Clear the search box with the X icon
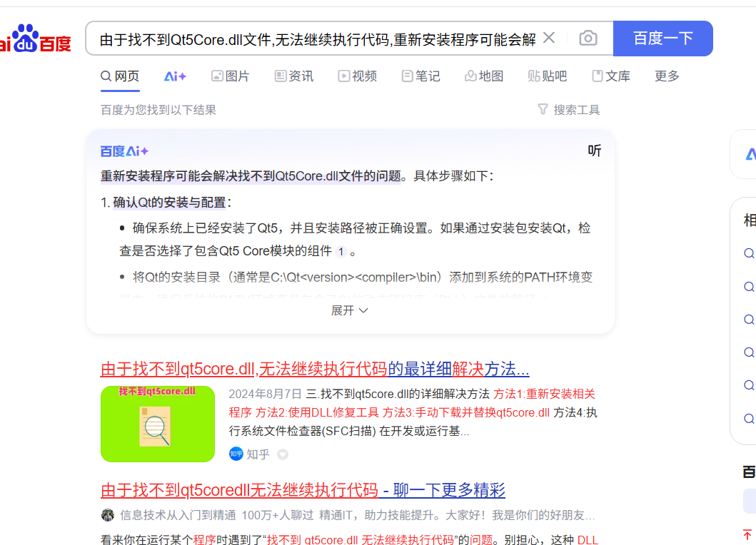 (549, 38)
